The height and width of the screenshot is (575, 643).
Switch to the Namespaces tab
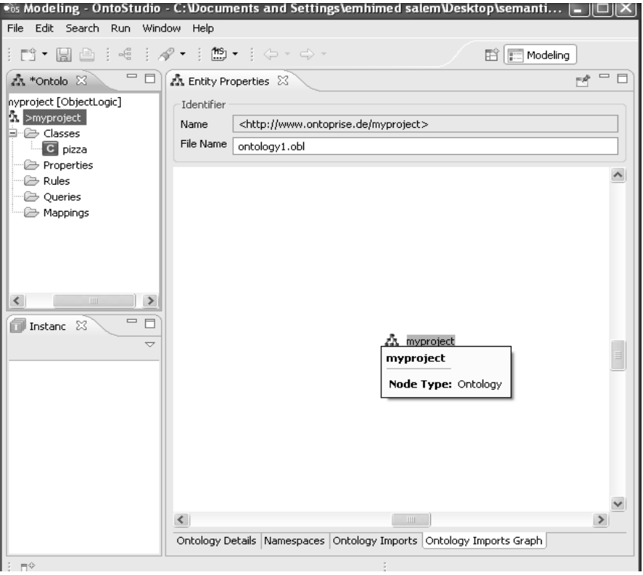point(294,540)
